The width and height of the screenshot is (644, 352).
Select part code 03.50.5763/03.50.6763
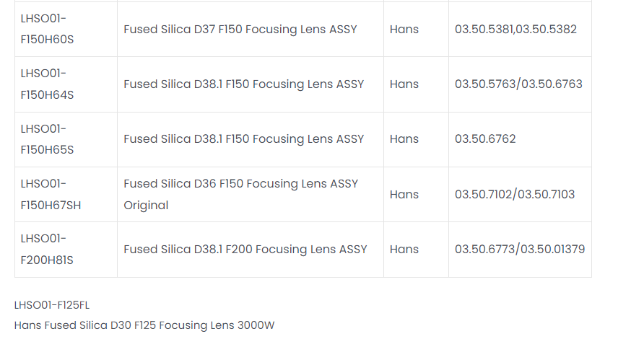point(518,84)
